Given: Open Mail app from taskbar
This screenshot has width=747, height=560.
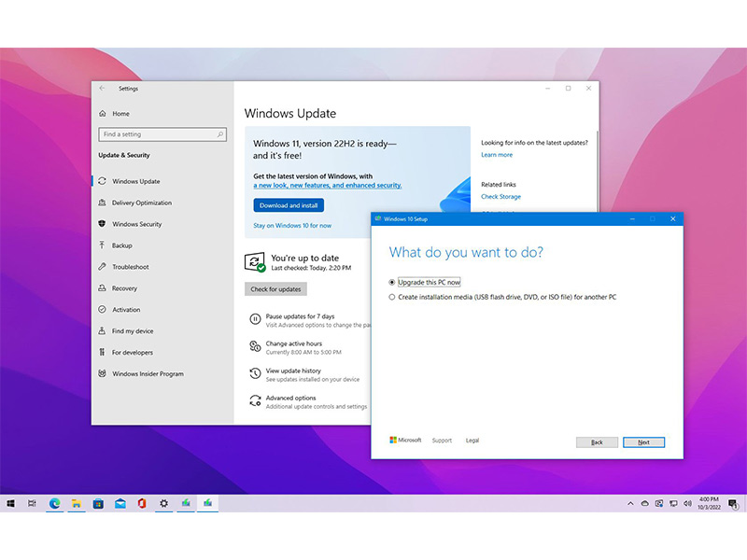Looking at the screenshot, I should [x=120, y=503].
